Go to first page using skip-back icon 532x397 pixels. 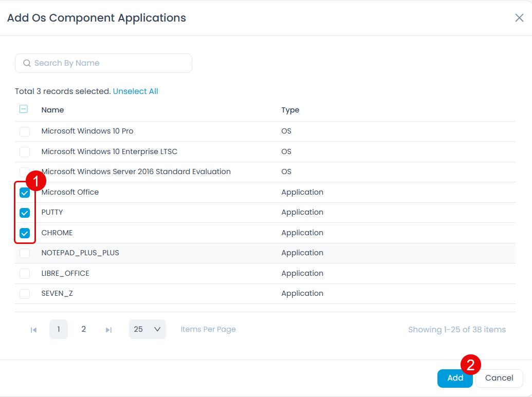pyautogui.click(x=33, y=329)
